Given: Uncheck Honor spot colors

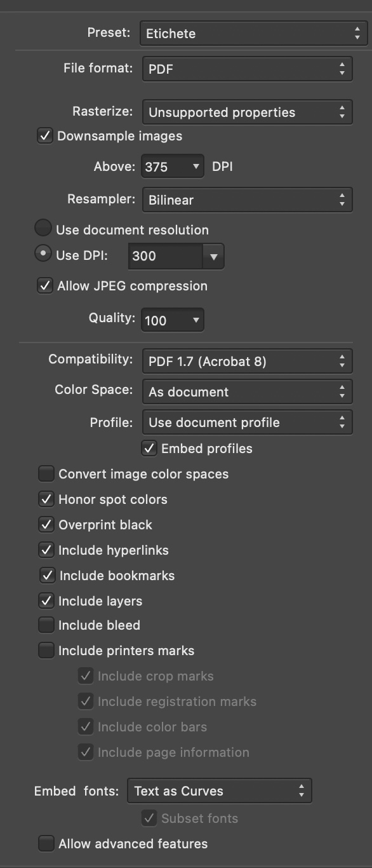Looking at the screenshot, I should [46, 499].
